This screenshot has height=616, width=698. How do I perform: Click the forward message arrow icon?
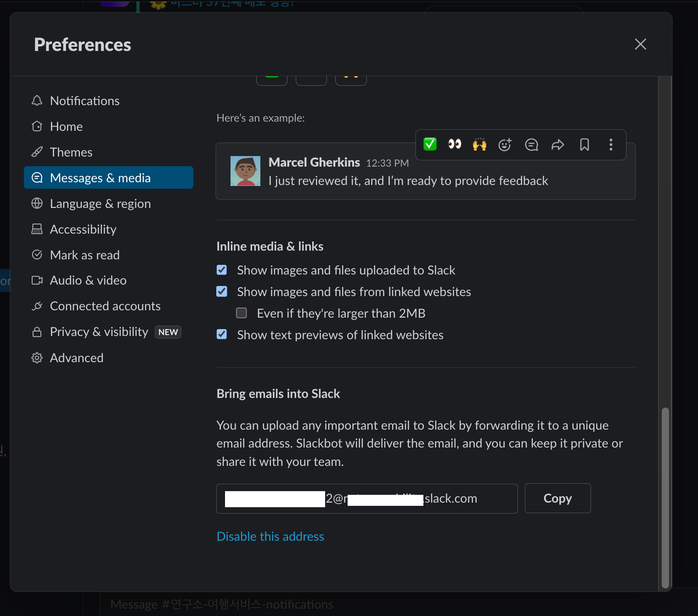(x=558, y=145)
